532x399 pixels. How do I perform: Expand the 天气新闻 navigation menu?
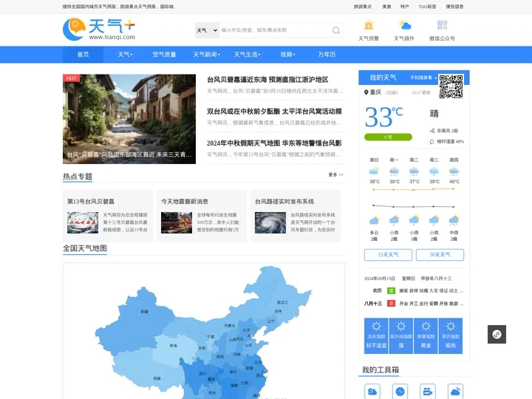[x=207, y=55]
